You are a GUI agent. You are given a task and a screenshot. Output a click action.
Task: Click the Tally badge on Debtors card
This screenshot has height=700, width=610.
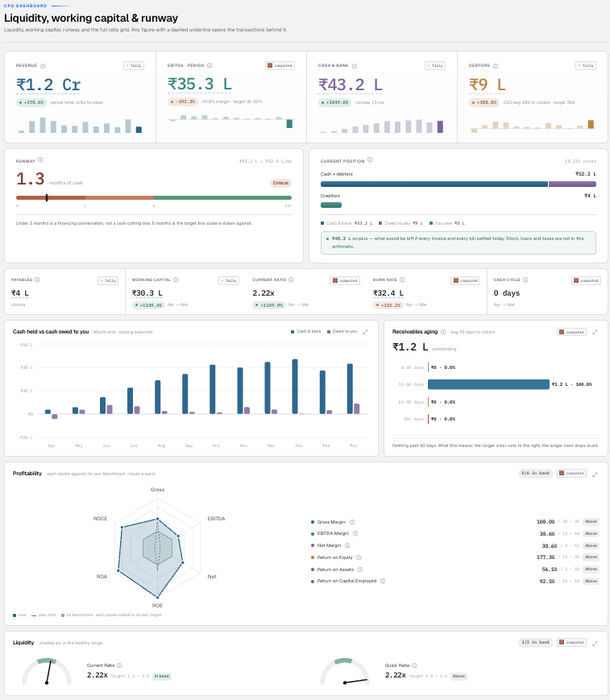coord(586,65)
